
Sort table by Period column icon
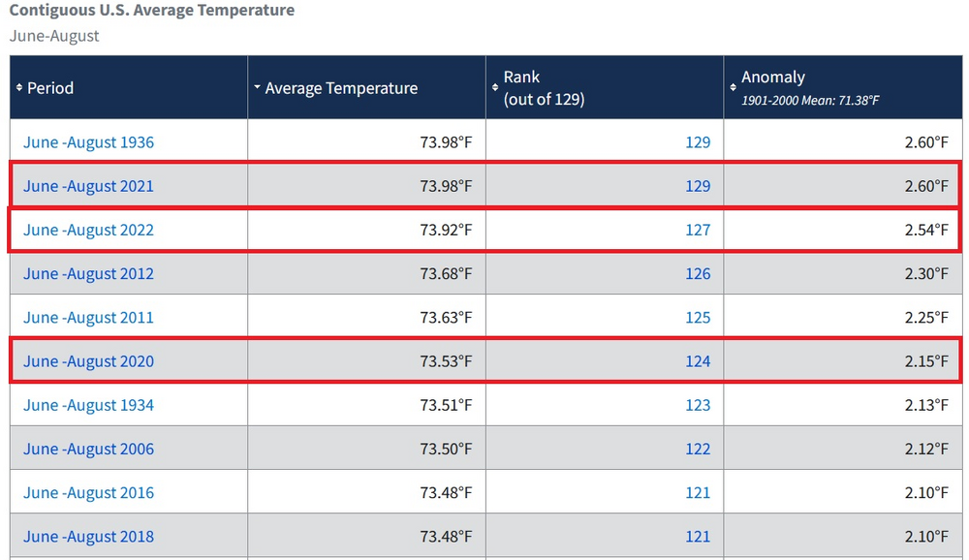tap(19, 88)
